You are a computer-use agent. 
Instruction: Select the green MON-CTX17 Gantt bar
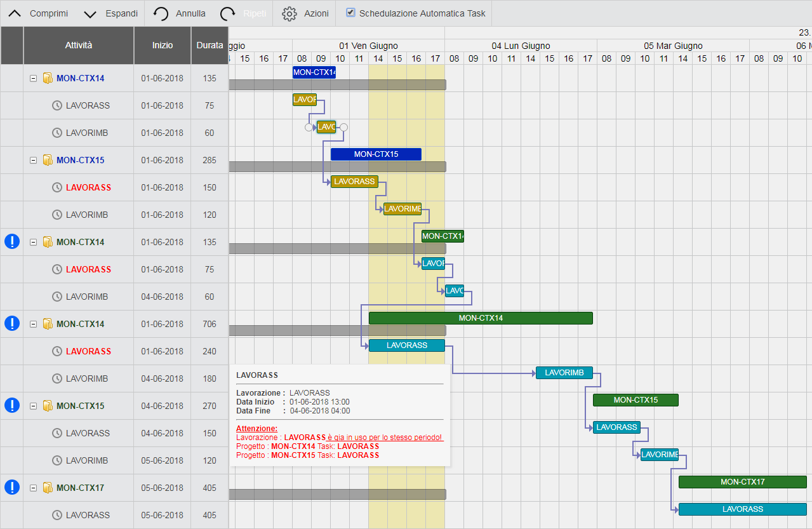tap(742, 482)
